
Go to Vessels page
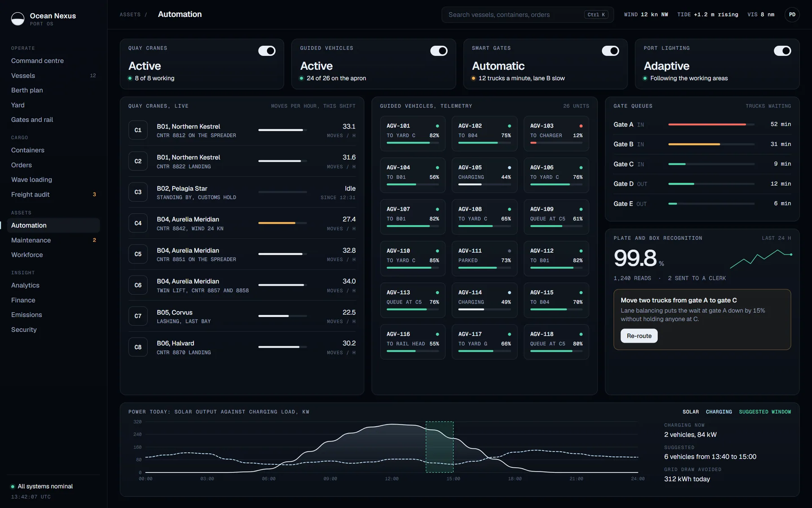(x=53, y=76)
